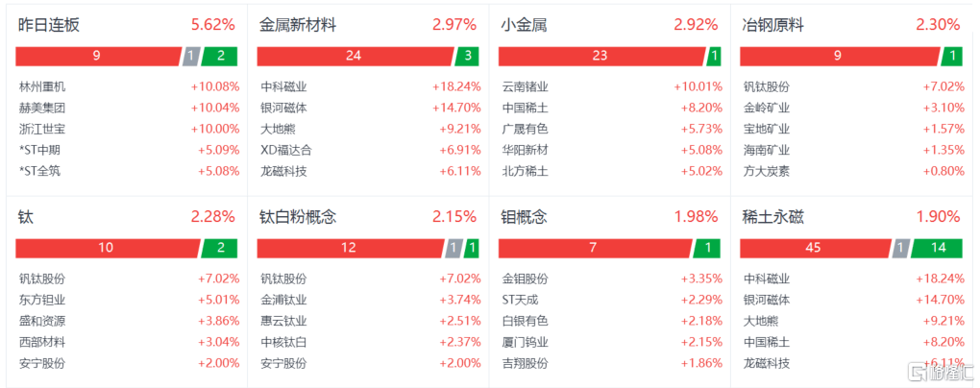Click the 钛白粉概念 sector heading
The image size is (980, 388).
pyautogui.click(x=298, y=217)
